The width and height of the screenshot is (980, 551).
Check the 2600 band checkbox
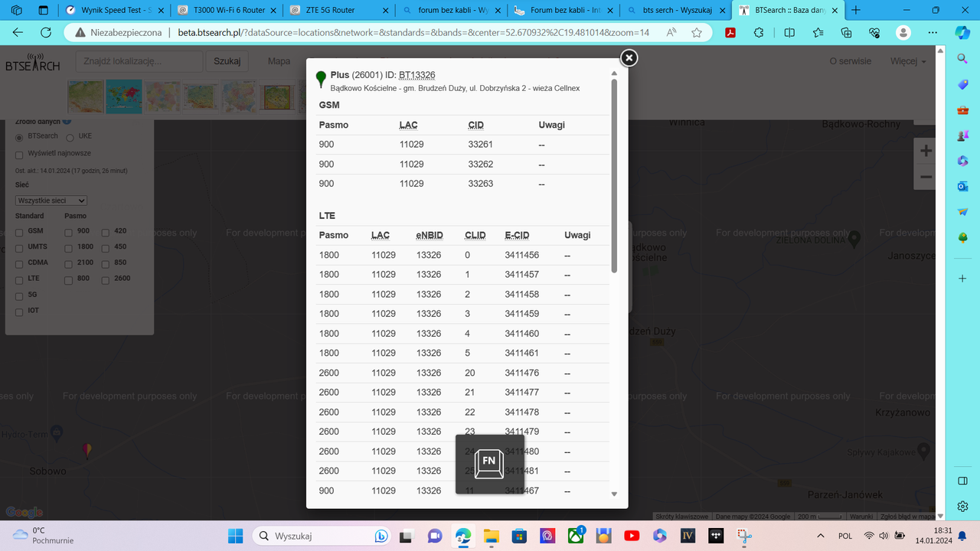click(x=106, y=279)
